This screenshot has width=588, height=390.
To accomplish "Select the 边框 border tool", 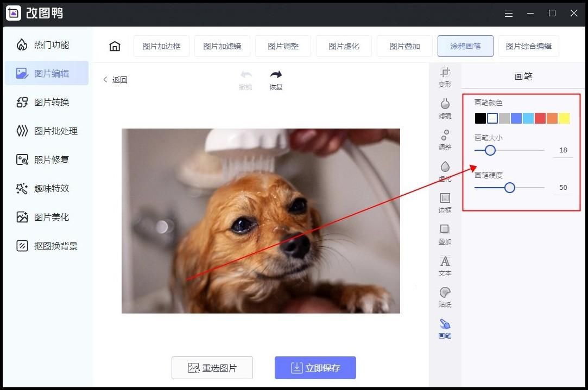I will tap(445, 203).
